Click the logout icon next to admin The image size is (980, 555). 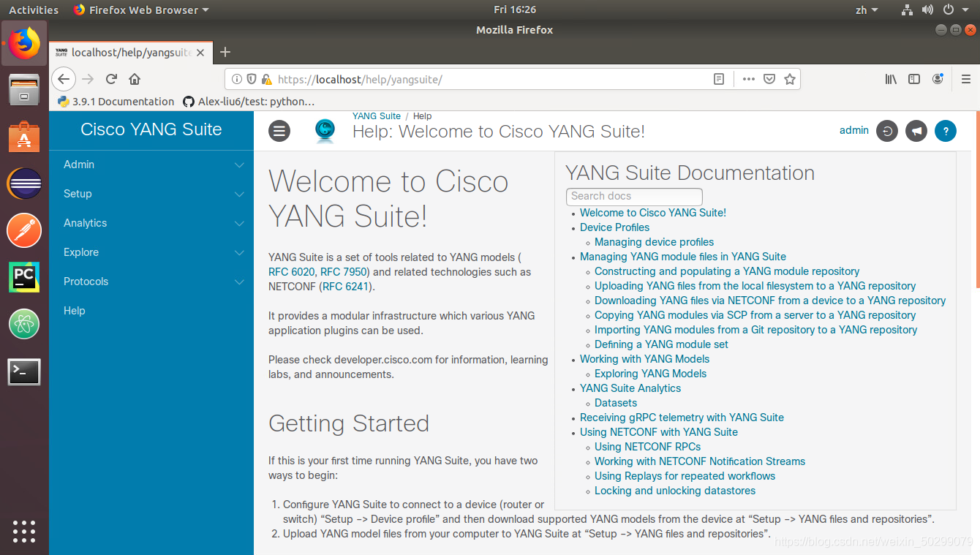coord(887,131)
